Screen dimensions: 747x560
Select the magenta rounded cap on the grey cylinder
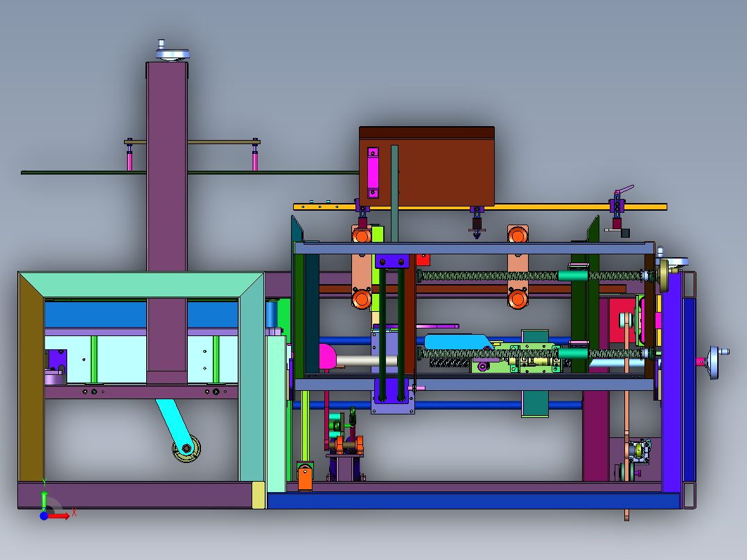[x=327, y=356]
